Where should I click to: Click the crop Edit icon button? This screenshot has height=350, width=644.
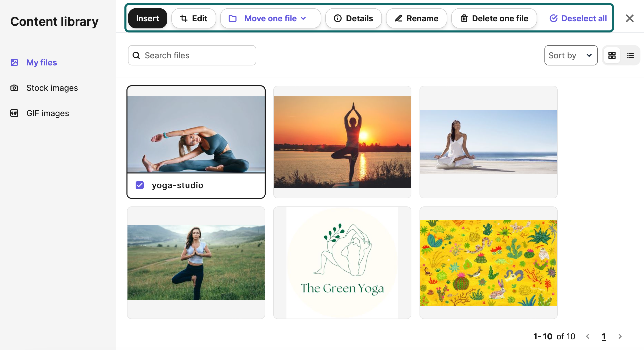tap(194, 18)
